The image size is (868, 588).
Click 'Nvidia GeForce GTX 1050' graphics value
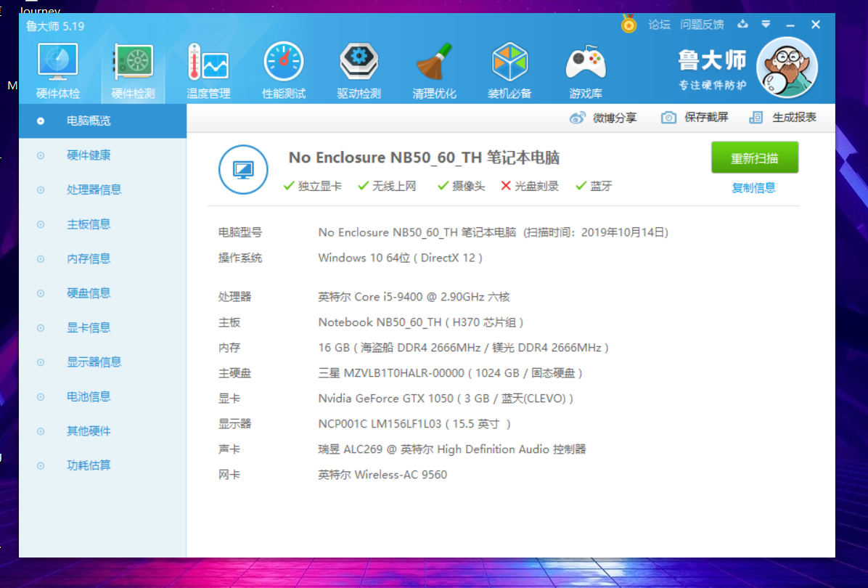pyautogui.click(x=446, y=399)
